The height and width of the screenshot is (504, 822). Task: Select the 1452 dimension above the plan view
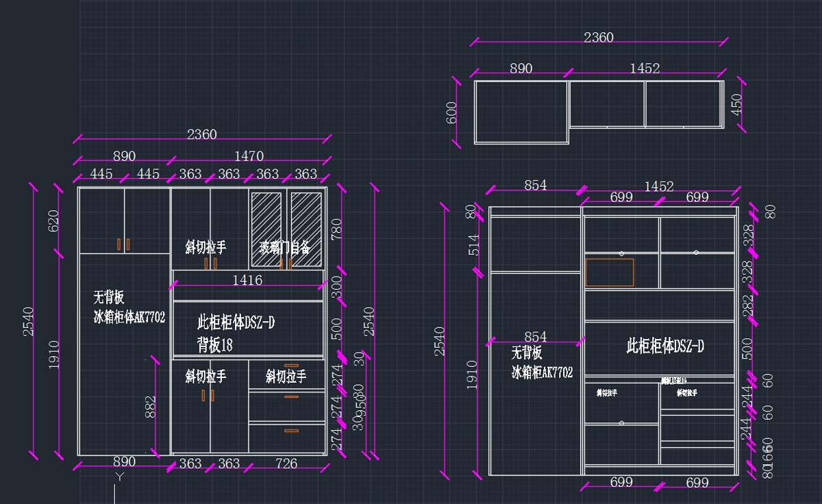(x=645, y=68)
